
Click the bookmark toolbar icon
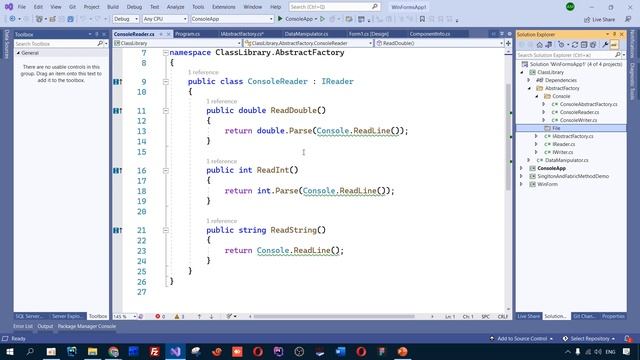tap(422, 19)
